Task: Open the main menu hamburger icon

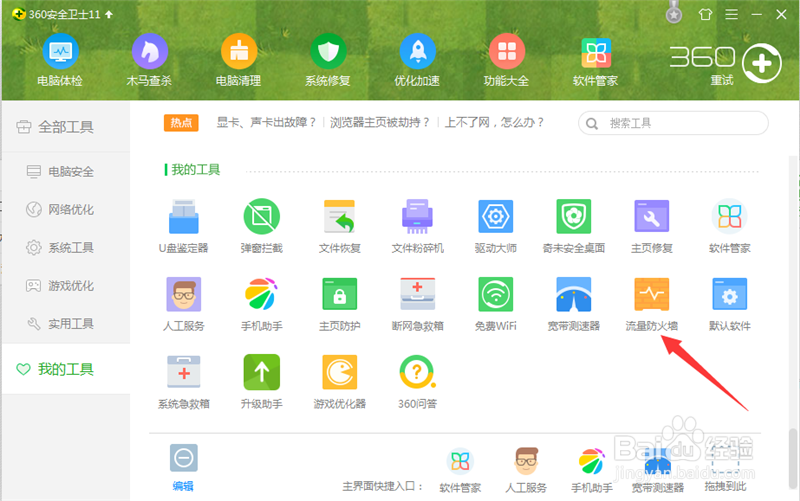Action: pos(732,14)
